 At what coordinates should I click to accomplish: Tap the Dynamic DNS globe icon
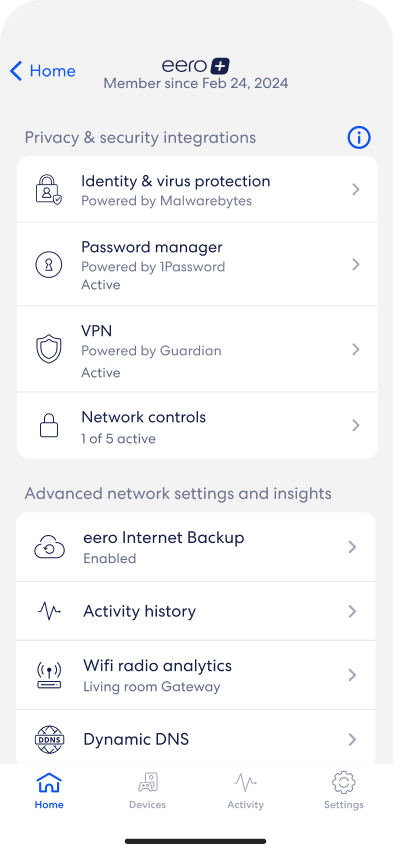(x=49, y=739)
